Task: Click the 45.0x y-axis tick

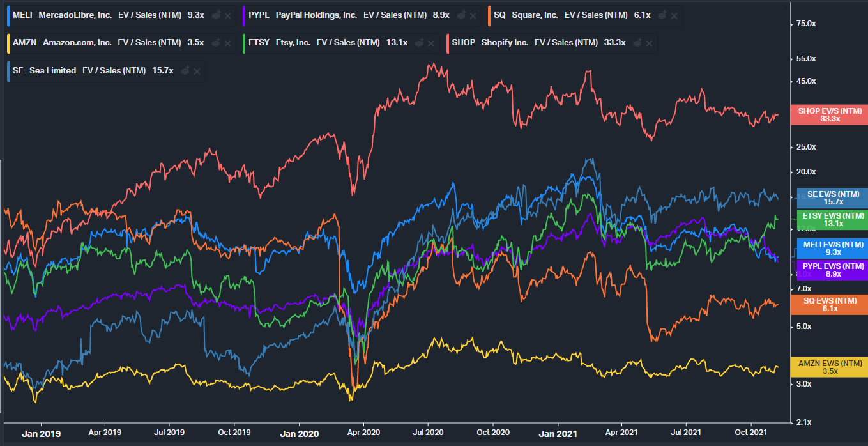Action: [x=806, y=81]
